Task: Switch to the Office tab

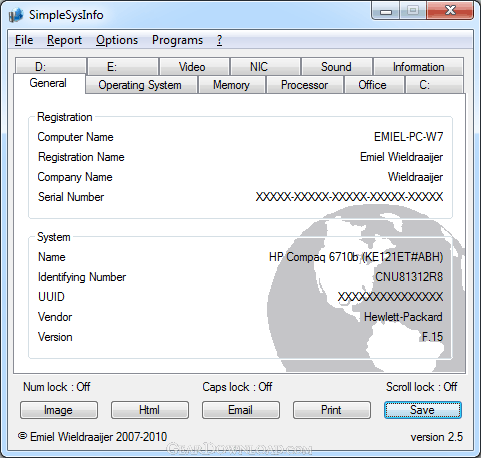Action: click(x=374, y=85)
